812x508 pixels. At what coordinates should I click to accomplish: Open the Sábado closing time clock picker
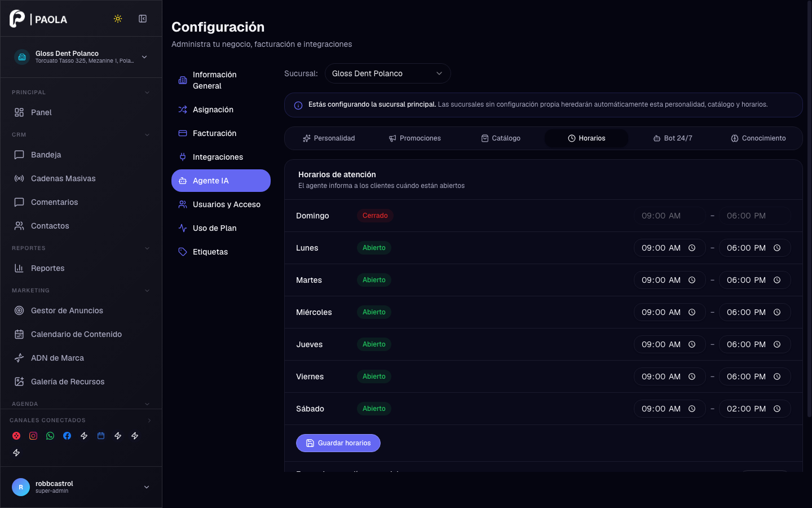click(x=777, y=409)
